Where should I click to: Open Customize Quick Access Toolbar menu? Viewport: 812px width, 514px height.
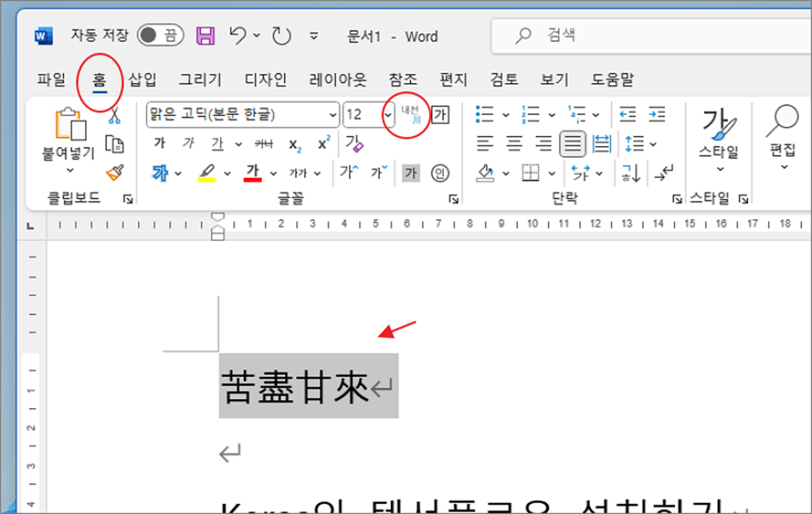click(314, 36)
